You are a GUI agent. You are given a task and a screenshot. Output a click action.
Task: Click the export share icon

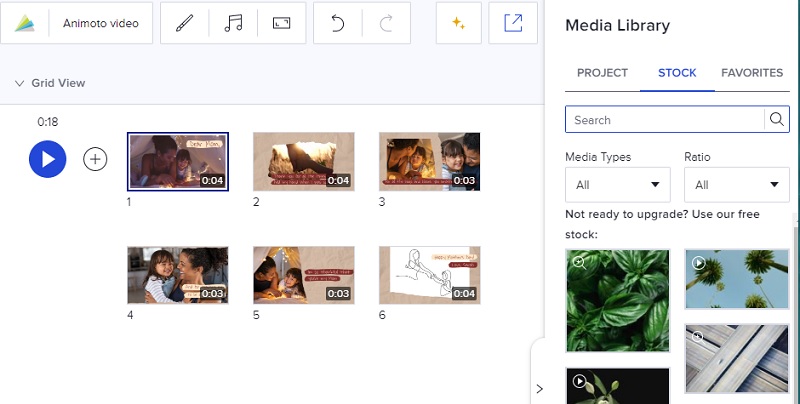coord(513,23)
